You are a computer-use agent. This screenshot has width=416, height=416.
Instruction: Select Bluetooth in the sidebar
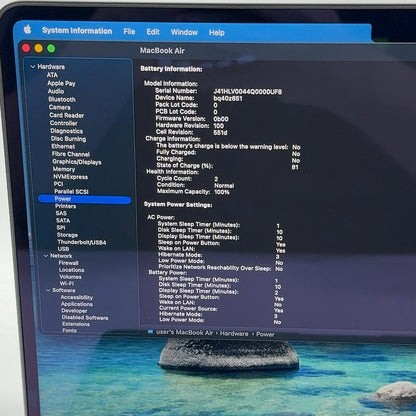[62, 99]
